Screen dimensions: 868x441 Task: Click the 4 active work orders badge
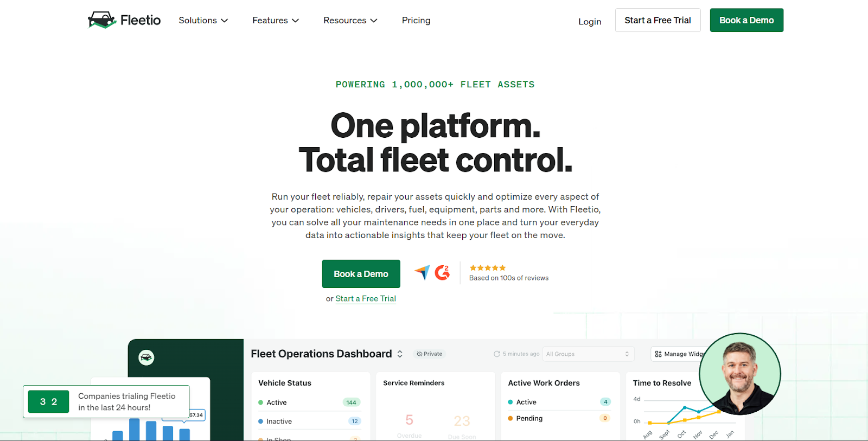[606, 402]
